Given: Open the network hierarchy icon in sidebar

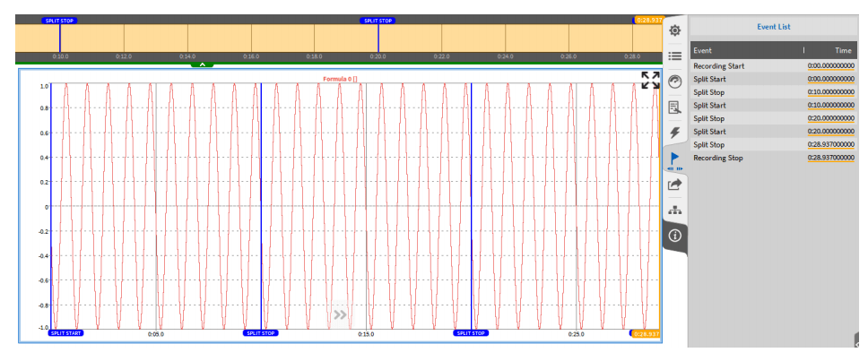Looking at the screenshot, I should pyautogui.click(x=675, y=210).
